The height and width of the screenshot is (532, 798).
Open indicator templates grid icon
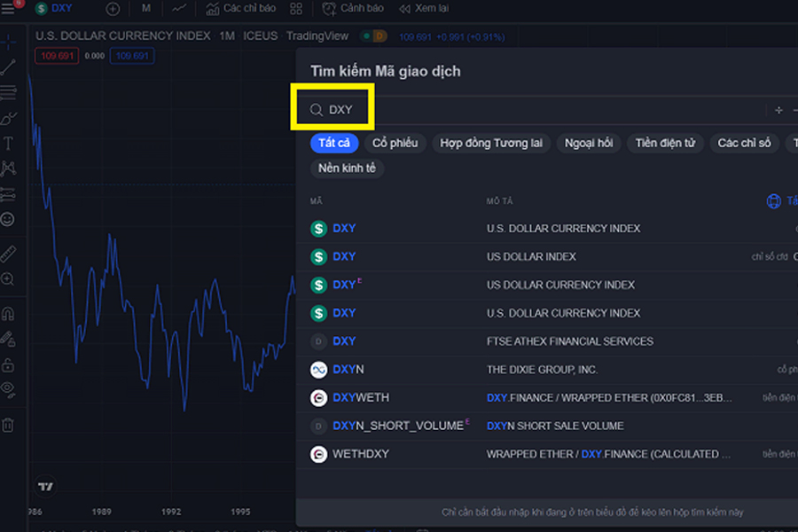[x=296, y=9]
